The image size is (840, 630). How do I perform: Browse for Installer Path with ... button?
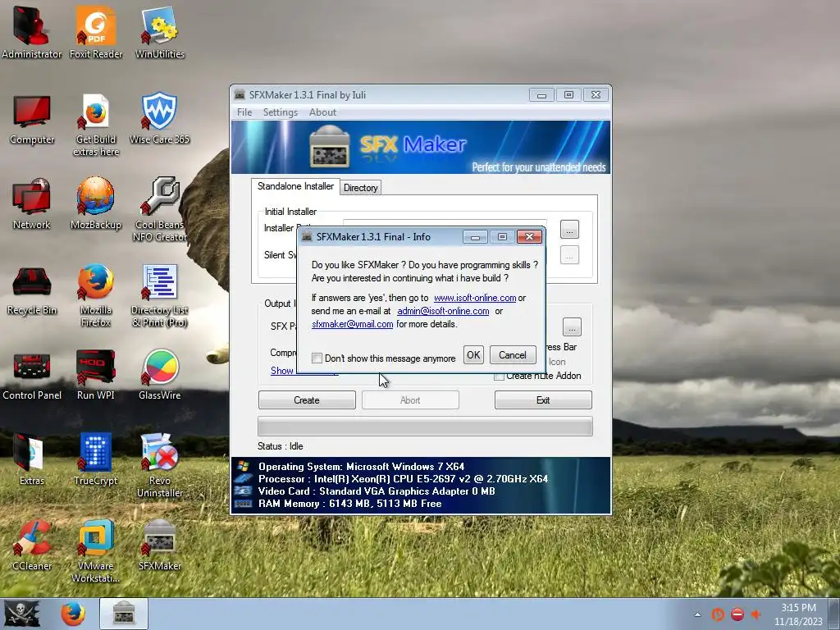[569, 230]
